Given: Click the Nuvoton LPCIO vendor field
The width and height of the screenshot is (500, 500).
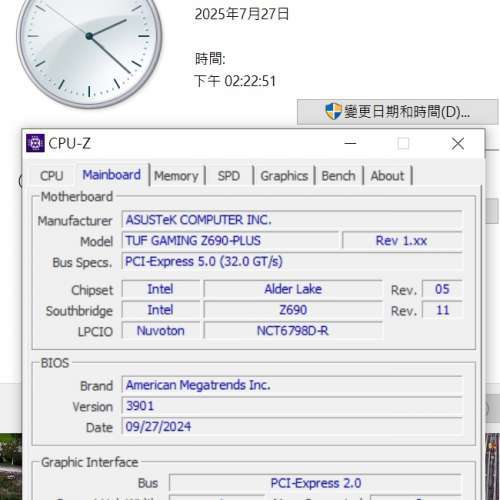Looking at the screenshot, I should (x=161, y=331).
